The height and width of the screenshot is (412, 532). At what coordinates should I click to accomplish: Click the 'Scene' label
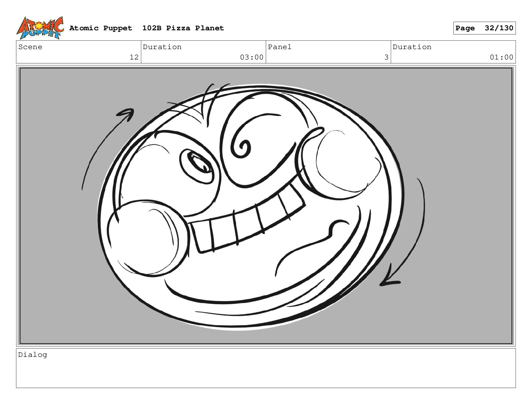pos(30,47)
